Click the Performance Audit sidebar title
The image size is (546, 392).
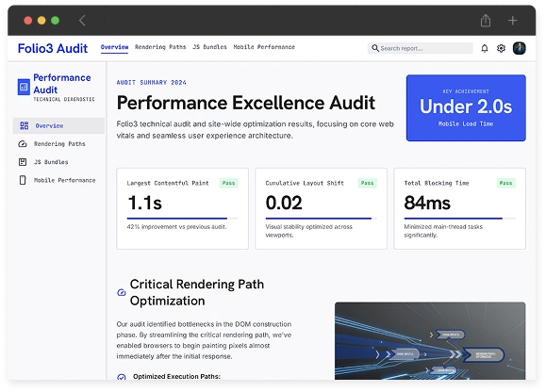[62, 84]
